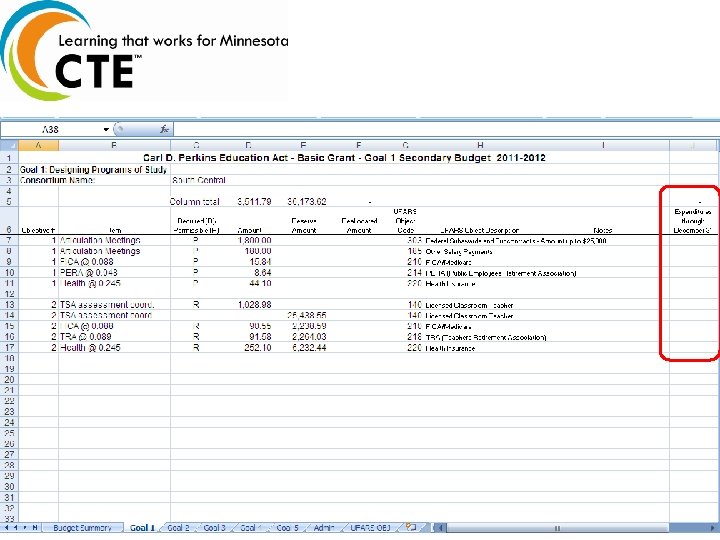The image size is (720, 540).
Task: Go to first sheet with tab navigation arrow
Action: [6, 528]
